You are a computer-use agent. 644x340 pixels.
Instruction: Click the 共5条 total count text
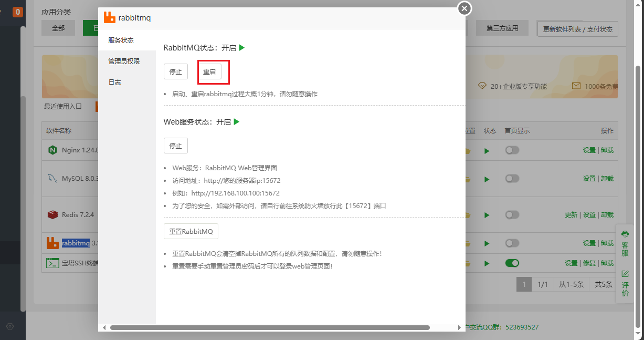click(x=603, y=284)
